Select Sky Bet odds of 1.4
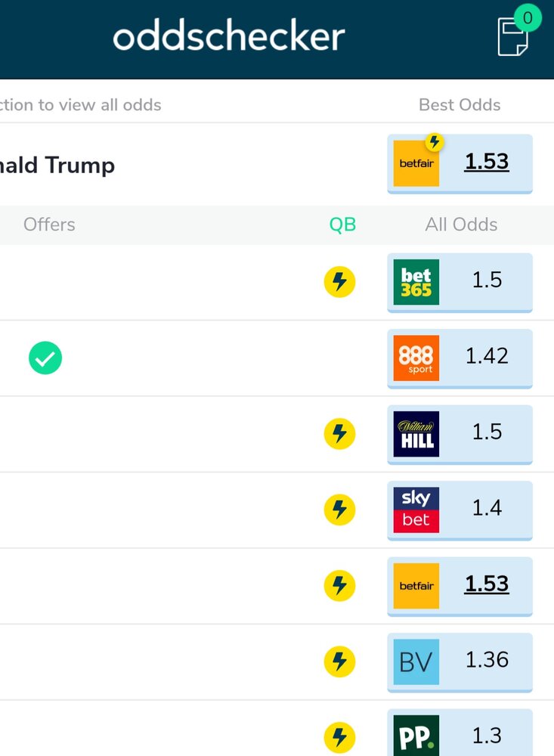 coord(460,509)
